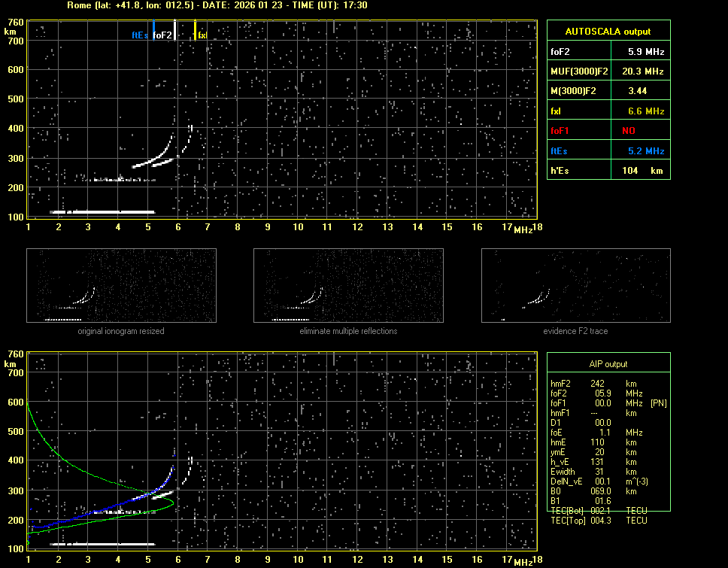Click the red foF1 NO value
This screenshot has height=568, width=728.
(x=629, y=131)
